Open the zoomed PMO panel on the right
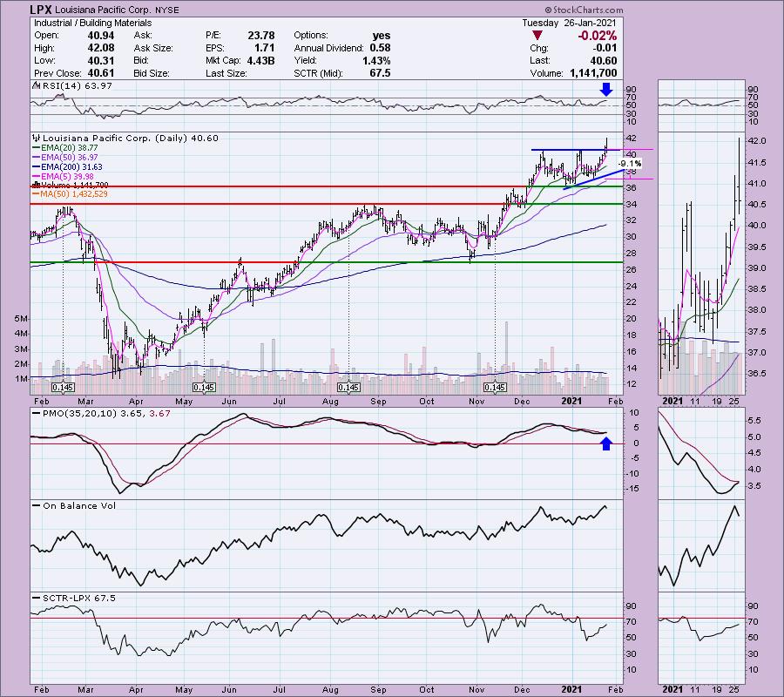The width and height of the screenshot is (784, 697). point(701,453)
